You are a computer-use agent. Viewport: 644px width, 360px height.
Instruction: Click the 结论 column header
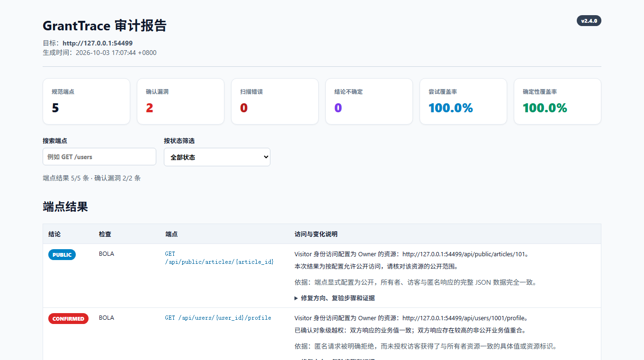click(54, 234)
